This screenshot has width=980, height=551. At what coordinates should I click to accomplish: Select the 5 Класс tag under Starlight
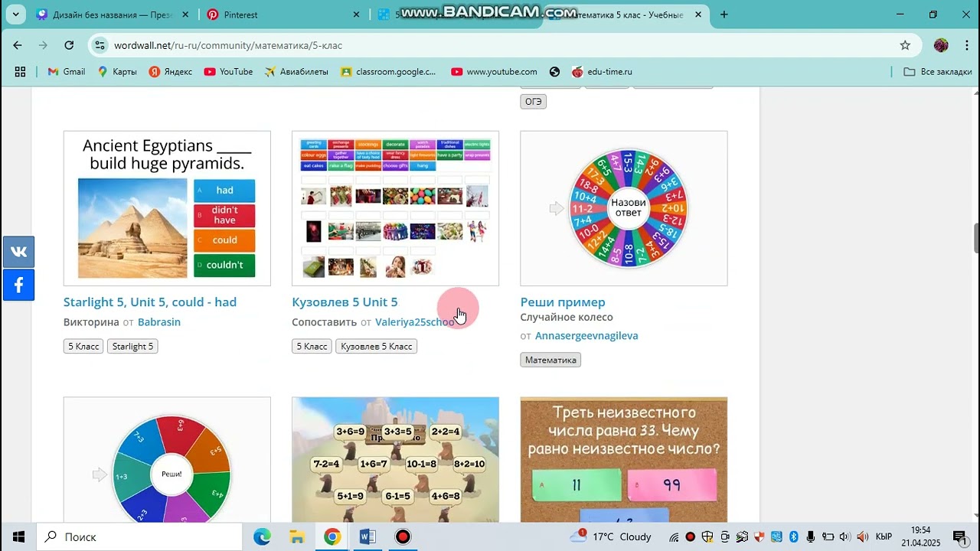[83, 347]
